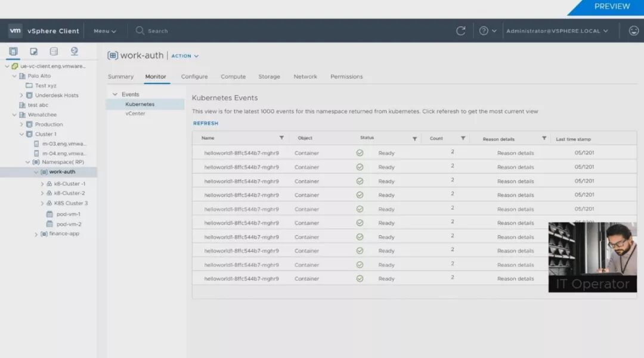Click the Palo Alto datacenter icon
The width and height of the screenshot is (644, 358).
coord(22,76)
